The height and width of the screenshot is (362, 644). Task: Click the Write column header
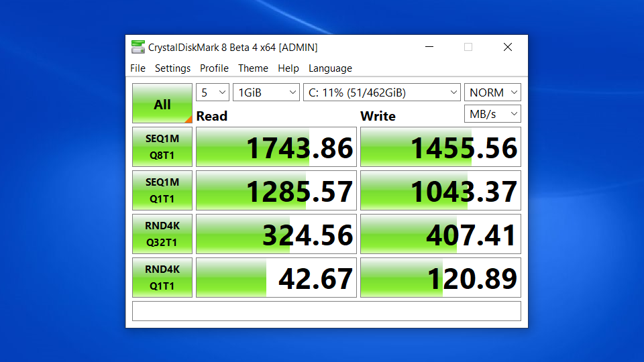tap(378, 116)
